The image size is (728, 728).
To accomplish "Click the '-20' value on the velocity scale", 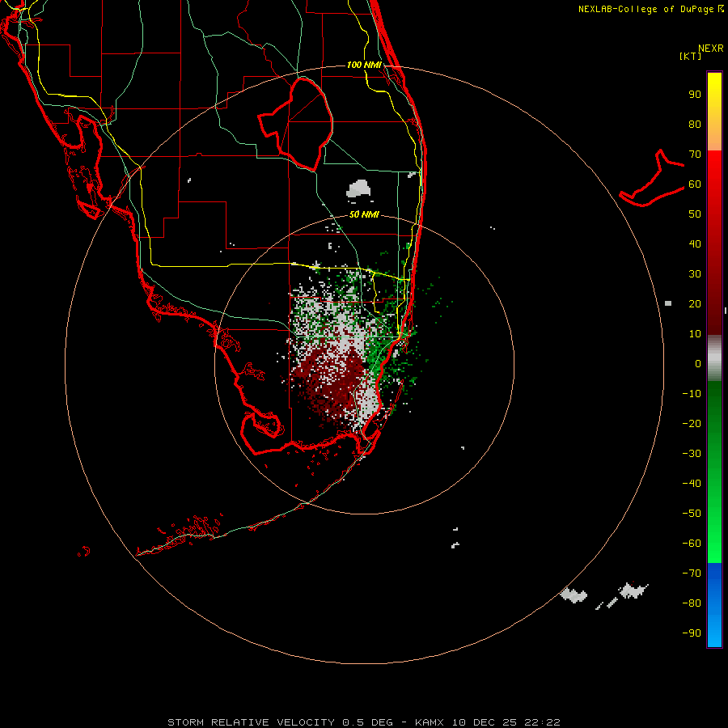I will tap(692, 423).
